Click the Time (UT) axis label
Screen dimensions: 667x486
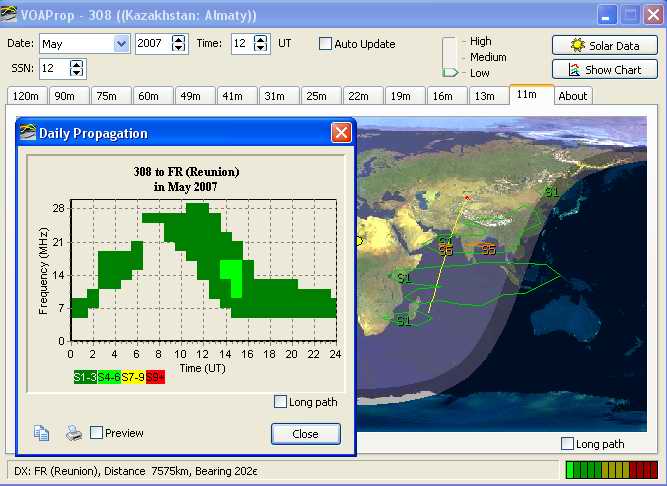202,368
